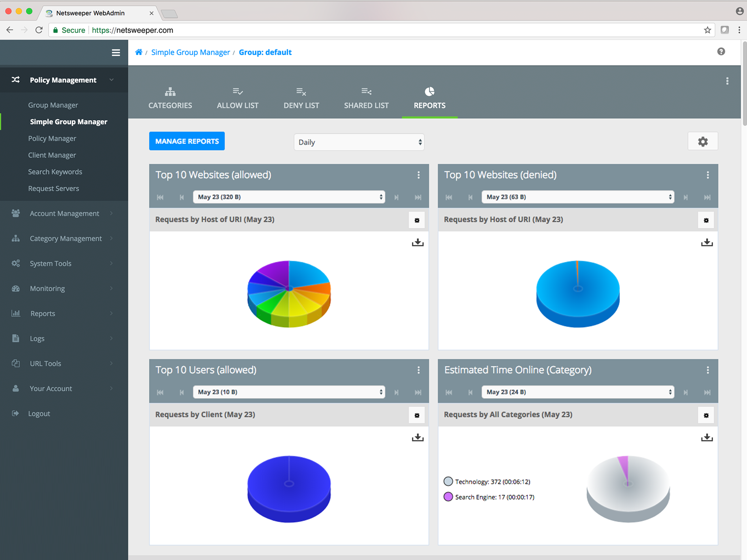Switch to the Categories tab

(170, 98)
